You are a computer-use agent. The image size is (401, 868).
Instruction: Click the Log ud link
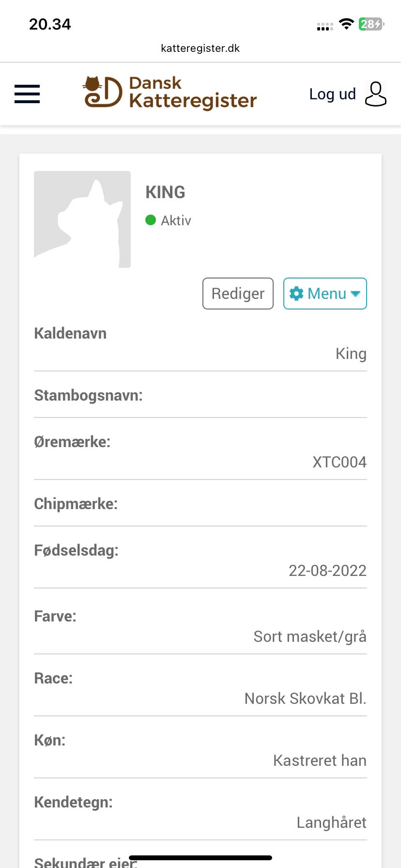332,94
